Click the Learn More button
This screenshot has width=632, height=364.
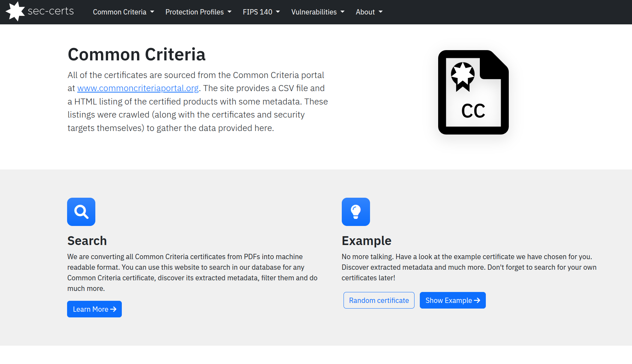(94, 309)
